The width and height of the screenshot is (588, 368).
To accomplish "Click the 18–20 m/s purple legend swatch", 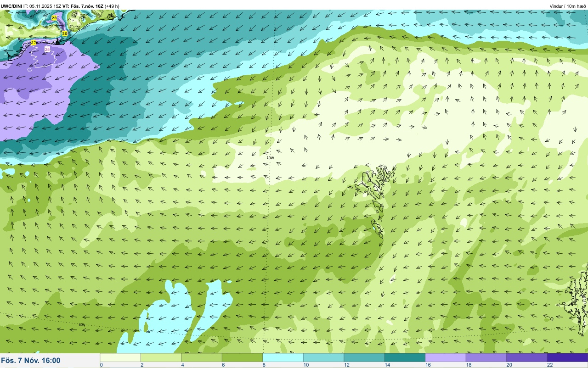I will tap(486, 357).
